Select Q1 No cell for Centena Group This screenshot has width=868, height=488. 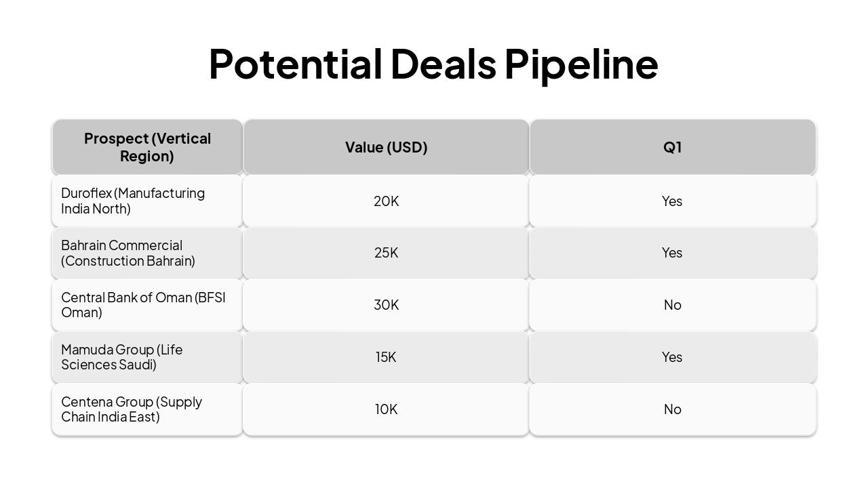point(672,409)
